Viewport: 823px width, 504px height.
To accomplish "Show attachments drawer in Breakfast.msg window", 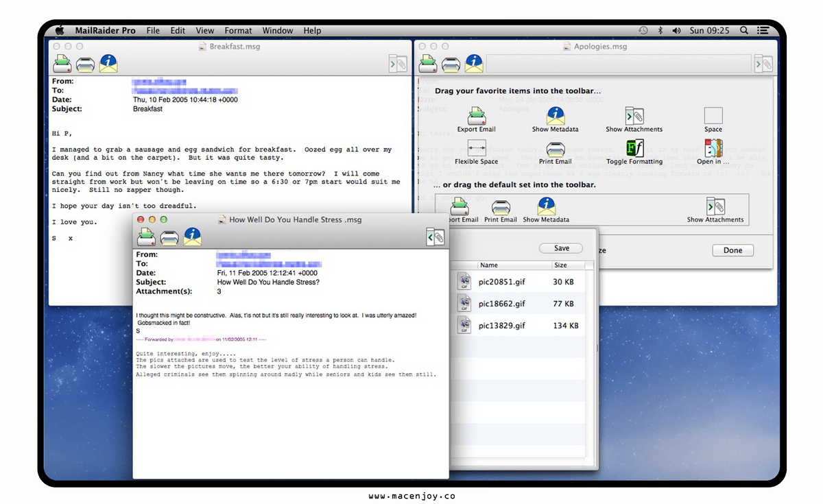I will coord(398,64).
